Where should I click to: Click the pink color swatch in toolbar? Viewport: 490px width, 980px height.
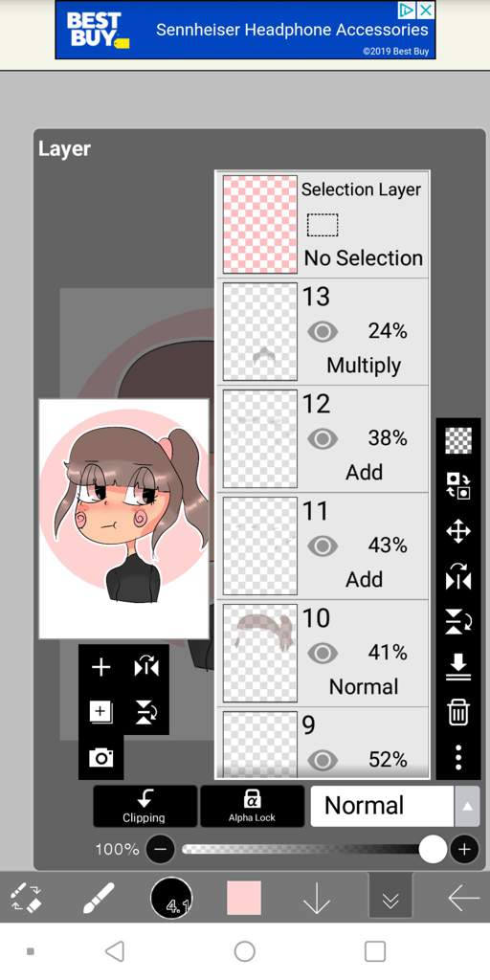coord(244,898)
